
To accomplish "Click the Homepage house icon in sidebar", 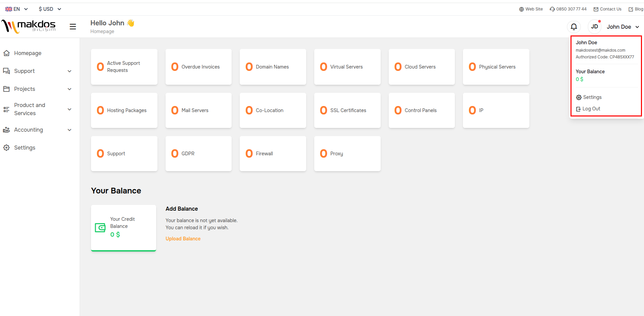I will click(6, 53).
